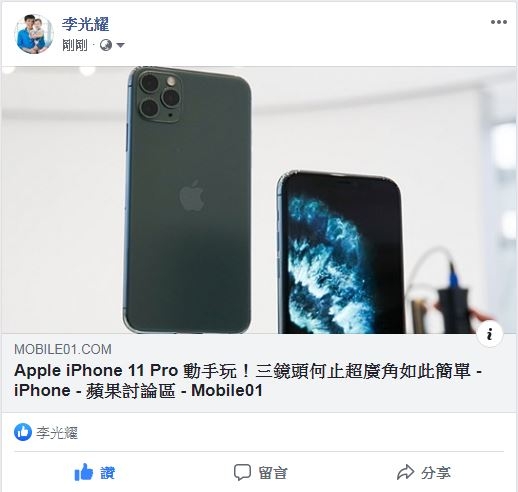The image size is (518, 492).
Task: Click the MOBILE01.COM source domain text
Action: [63, 349]
